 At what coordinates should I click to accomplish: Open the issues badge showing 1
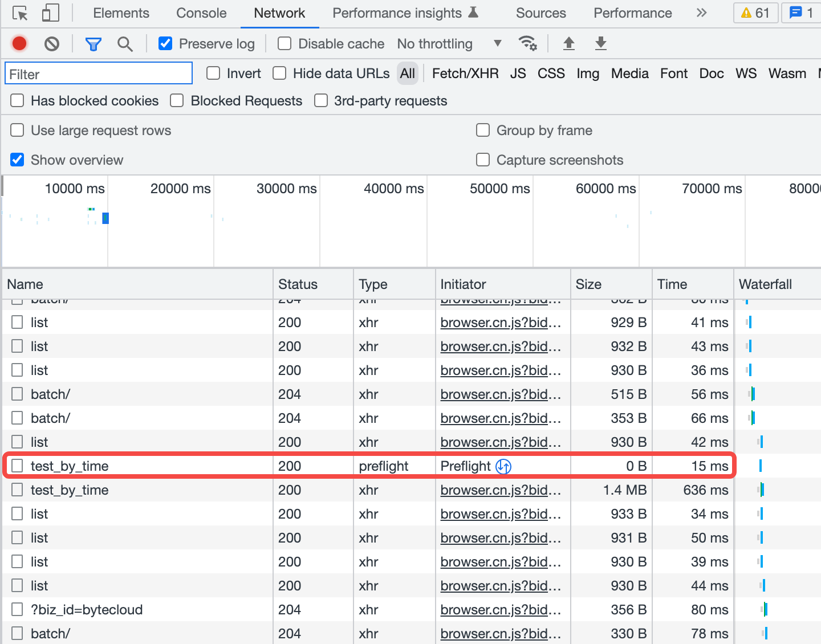pyautogui.click(x=801, y=13)
